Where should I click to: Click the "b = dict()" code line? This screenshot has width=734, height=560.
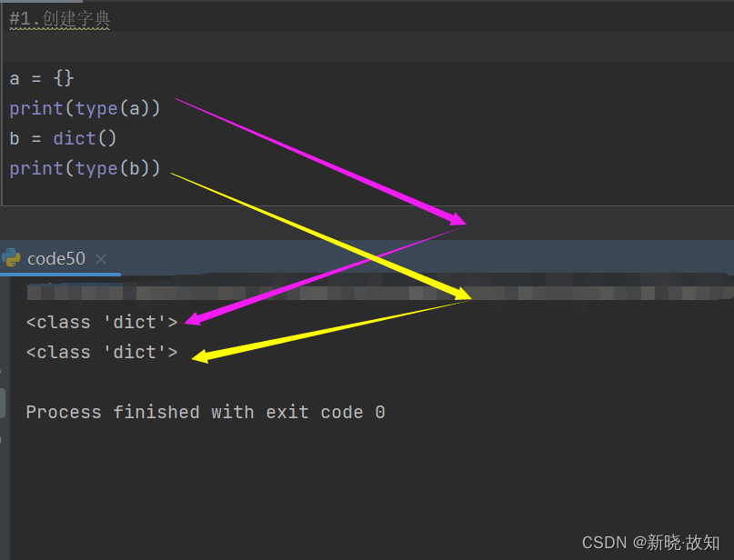63,139
